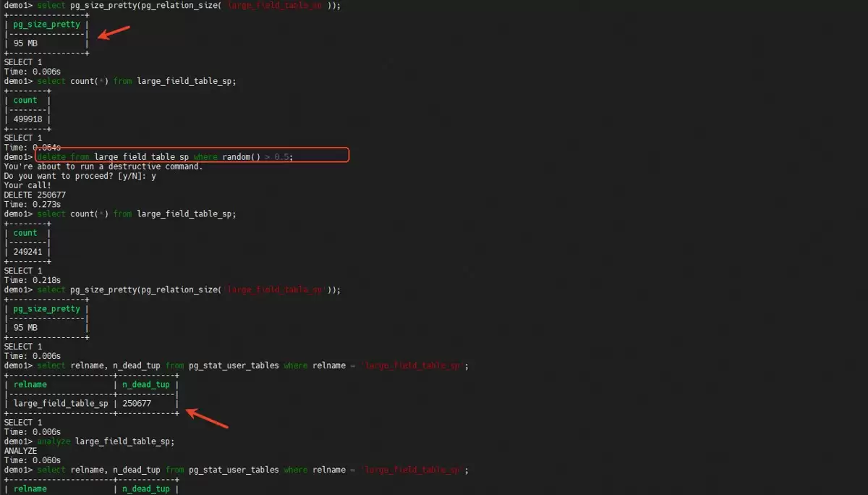Click the red arrow near pg_size_pretty
This screenshot has height=495, width=868.
(114, 33)
